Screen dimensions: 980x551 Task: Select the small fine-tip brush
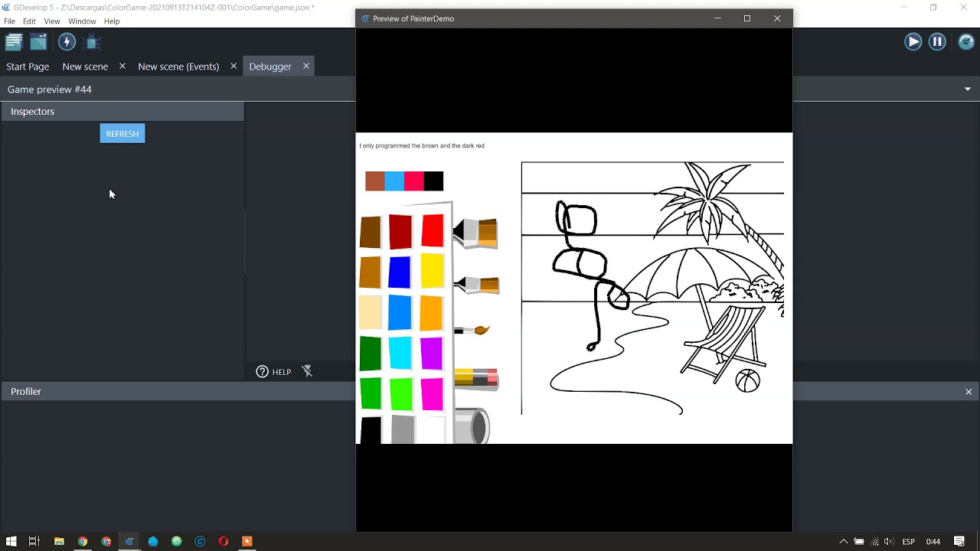click(x=472, y=330)
